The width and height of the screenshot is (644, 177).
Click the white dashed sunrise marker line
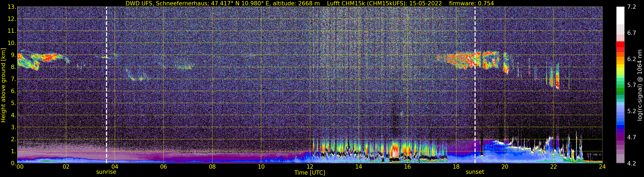click(106, 85)
